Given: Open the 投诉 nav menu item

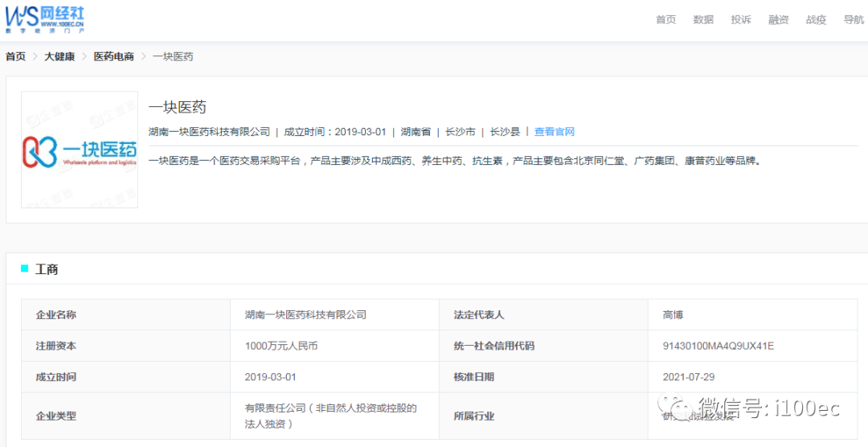Looking at the screenshot, I should click(x=741, y=20).
